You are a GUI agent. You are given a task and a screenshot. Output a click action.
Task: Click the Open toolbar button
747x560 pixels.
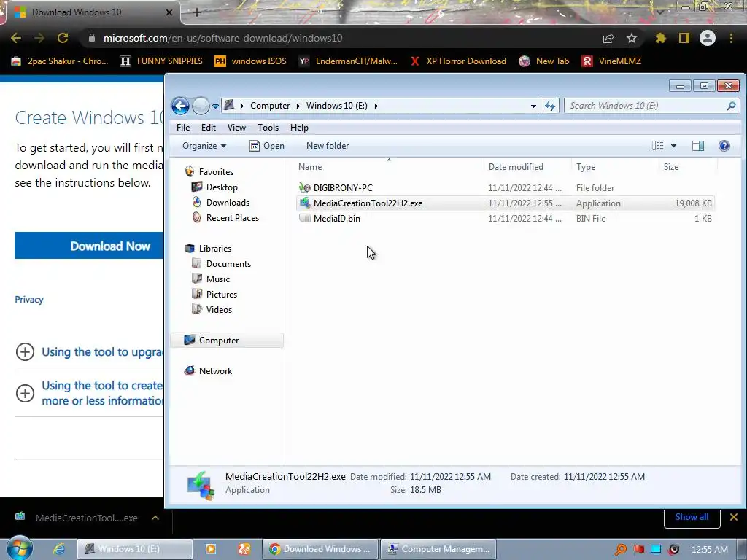tap(267, 146)
